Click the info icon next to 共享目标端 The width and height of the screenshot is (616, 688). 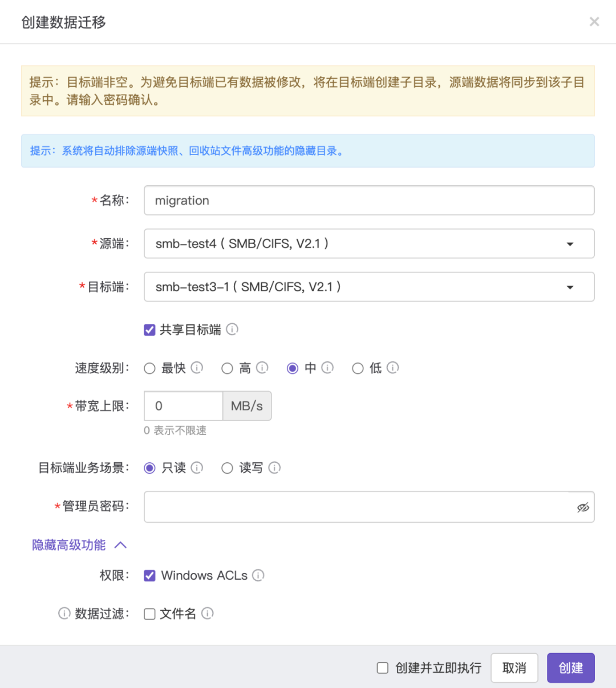pyautogui.click(x=232, y=329)
